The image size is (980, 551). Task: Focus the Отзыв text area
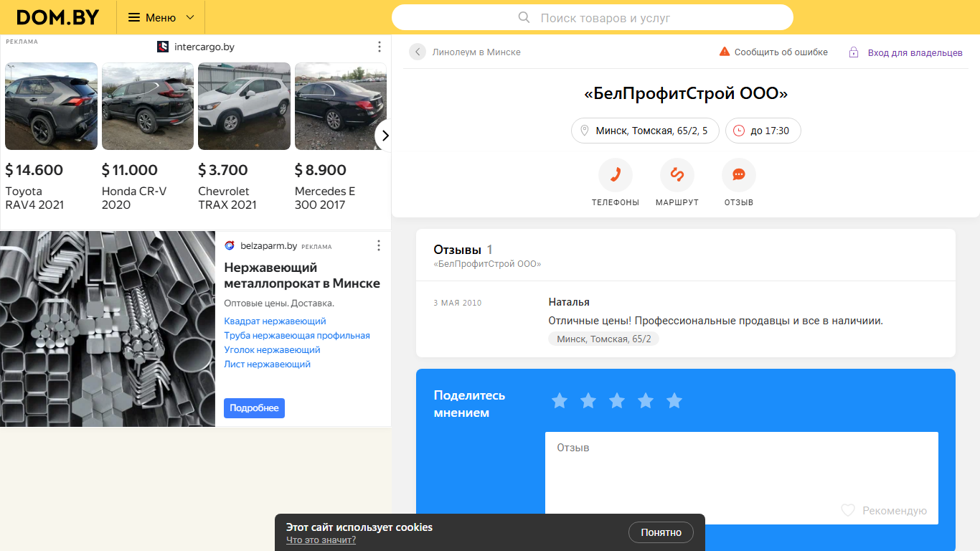coord(742,478)
